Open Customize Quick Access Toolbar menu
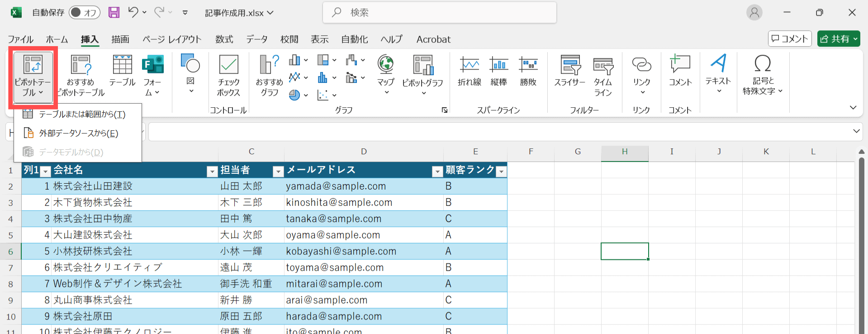The width and height of the screenshot is (868, 334). 185,13
